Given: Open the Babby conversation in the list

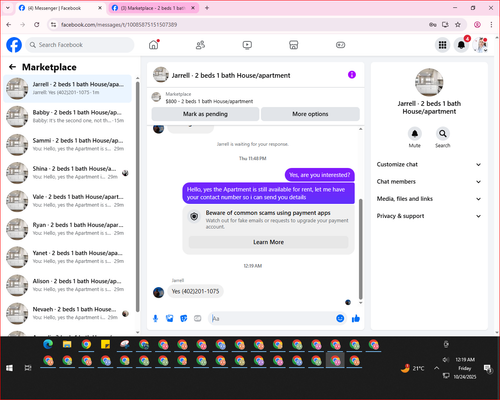Looking at the screenshot, I should click(68, 116).
